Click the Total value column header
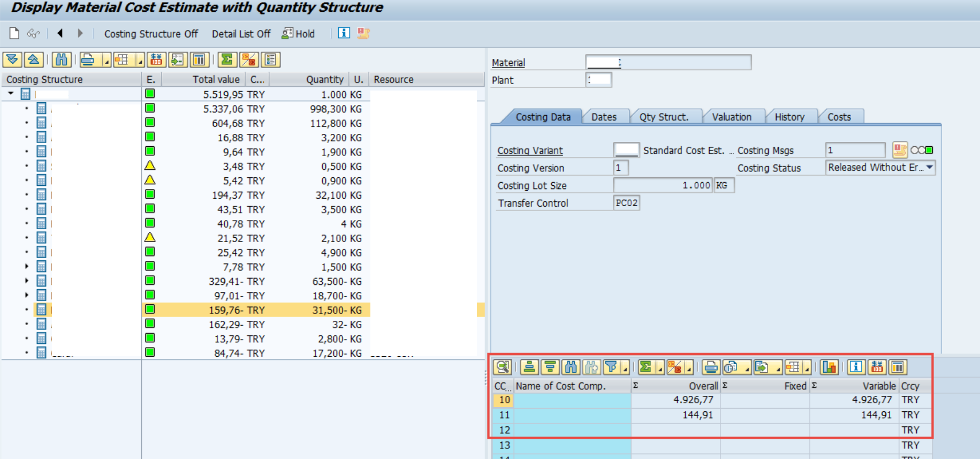This screenshot has height=459, width=980. click(203, 79)
